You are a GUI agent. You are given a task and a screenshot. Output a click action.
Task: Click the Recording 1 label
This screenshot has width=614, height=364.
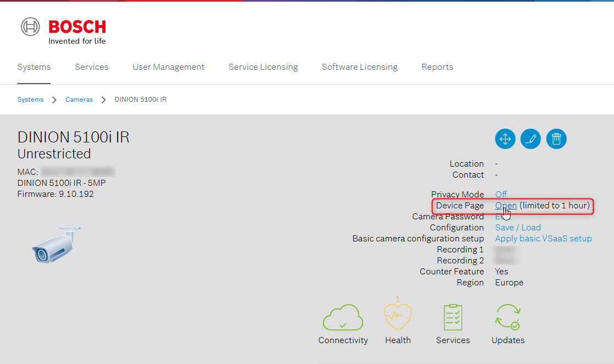(460, 249)
